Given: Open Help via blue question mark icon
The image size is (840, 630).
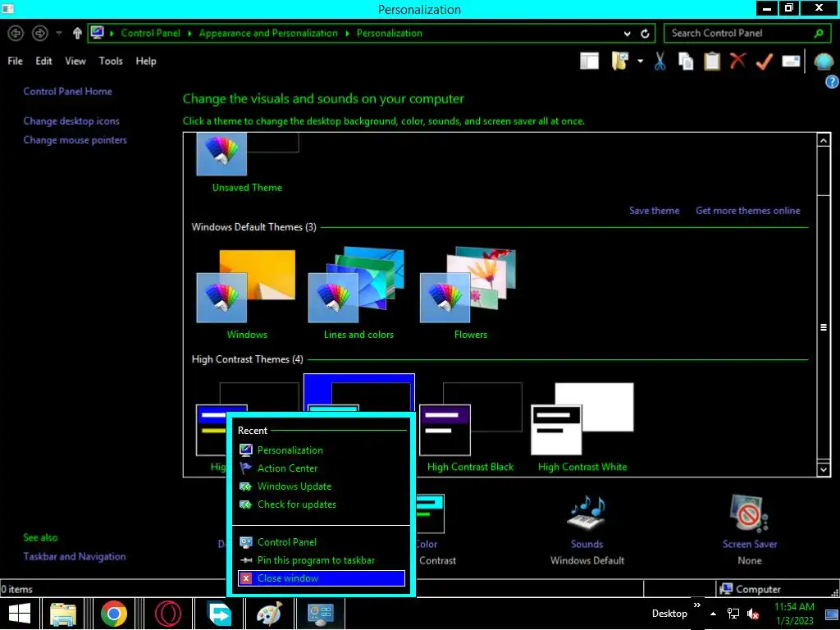Looking at the screenshot, I should (x=832, y=82).
